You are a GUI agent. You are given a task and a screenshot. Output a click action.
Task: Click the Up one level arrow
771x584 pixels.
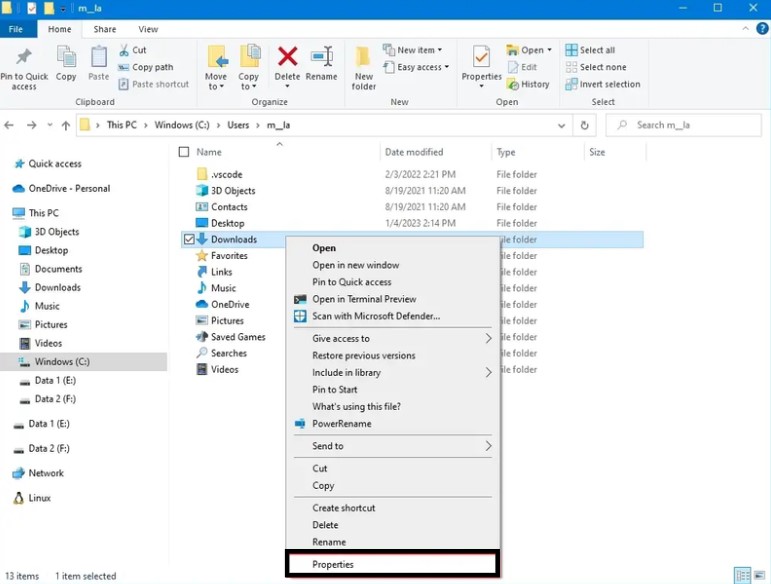click(65, 125)
